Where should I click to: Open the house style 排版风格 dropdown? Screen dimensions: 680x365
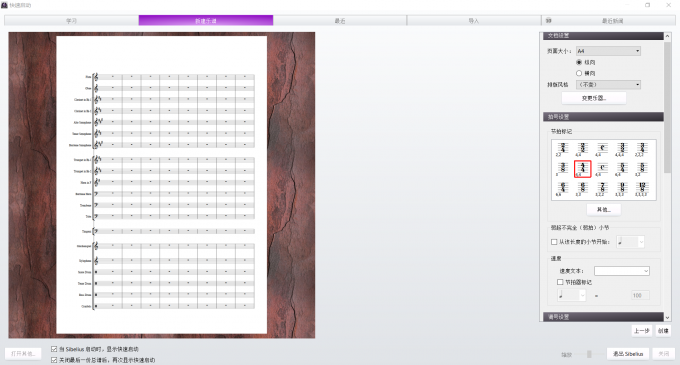[x=608, y=85]
